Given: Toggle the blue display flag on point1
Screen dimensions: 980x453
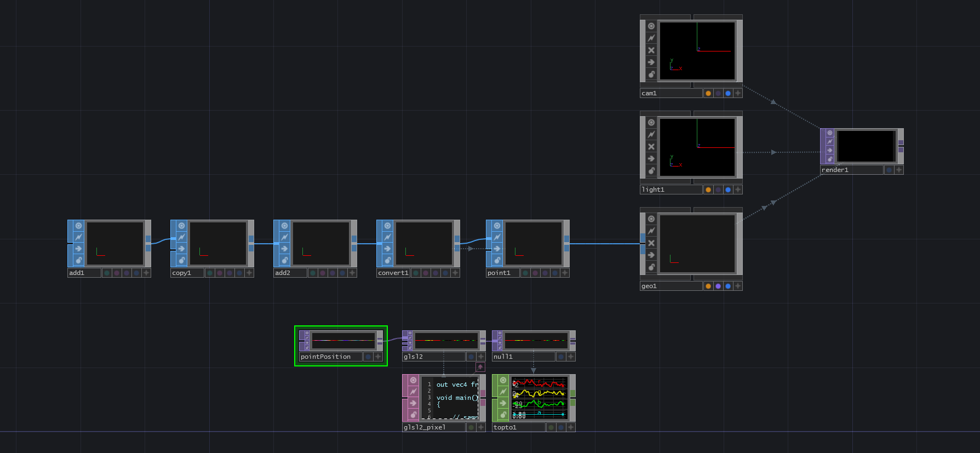Looking at the screenshot, I should [x=555, y=273].
